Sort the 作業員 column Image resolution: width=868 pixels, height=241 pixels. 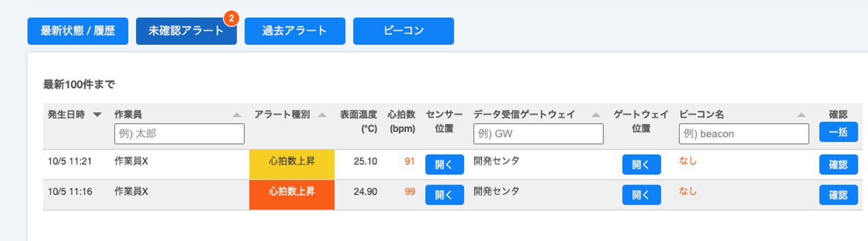coord(237,115)
